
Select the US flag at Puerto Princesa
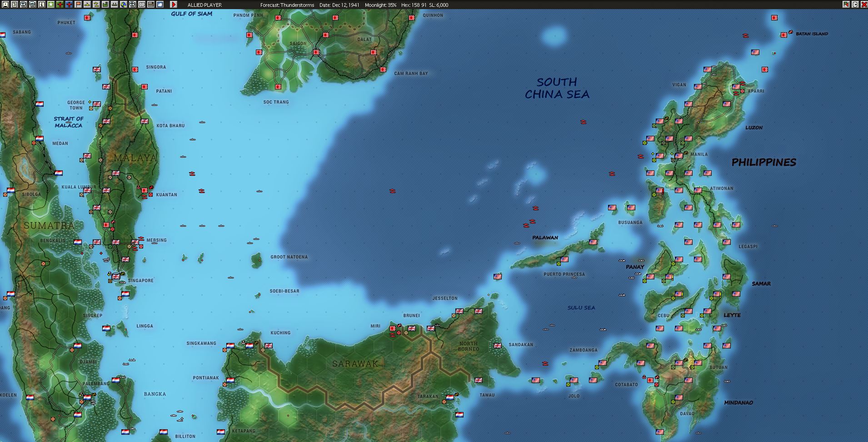tap(564, 259)
